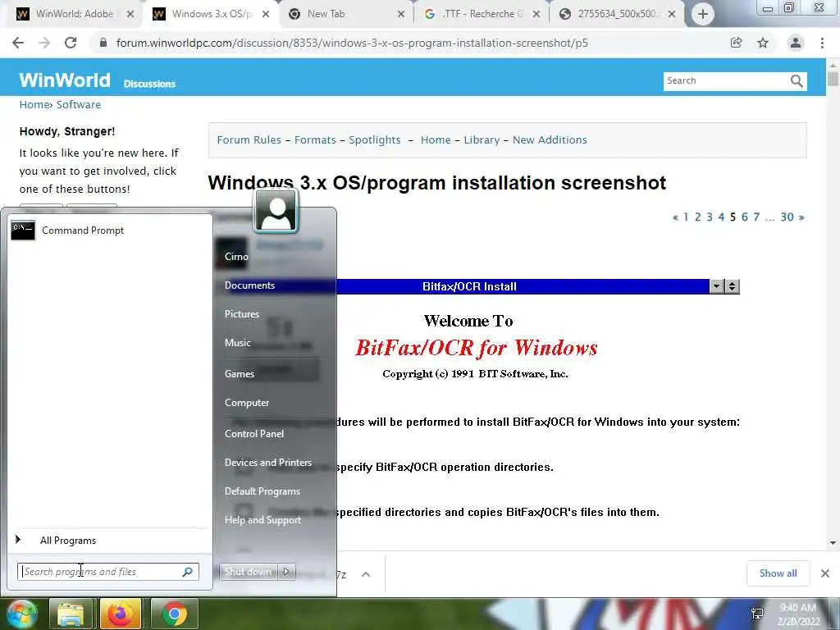Open the Forum Rules link
Image resolution: width=840 pixels, height=630 pixels.
pos(249,139)
